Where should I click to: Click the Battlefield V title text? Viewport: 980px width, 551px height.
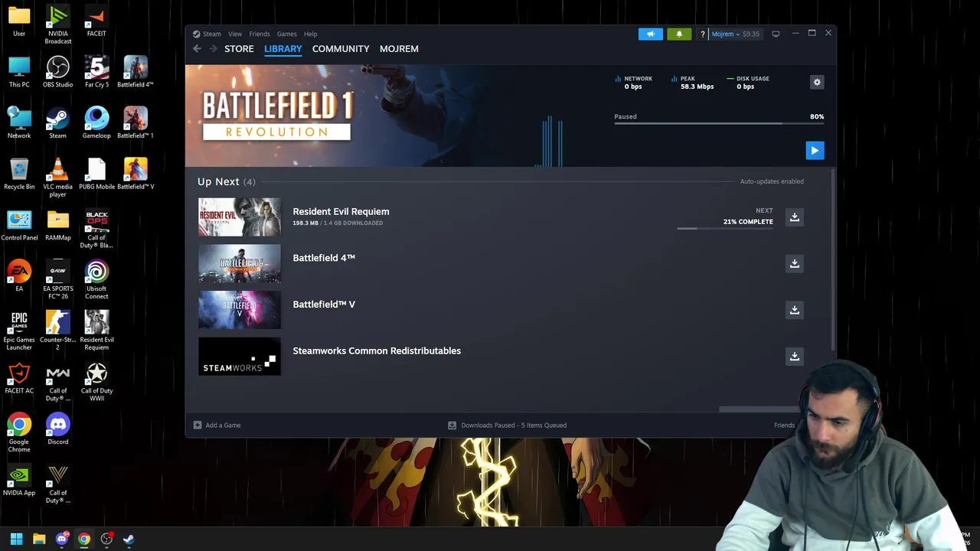pyautogui.click(x=324, y=305)
